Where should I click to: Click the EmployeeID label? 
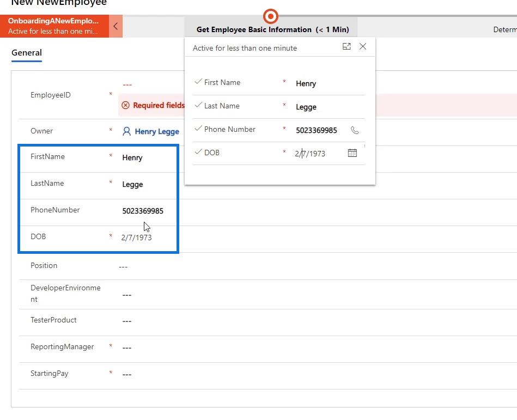(x=51, y=95)
